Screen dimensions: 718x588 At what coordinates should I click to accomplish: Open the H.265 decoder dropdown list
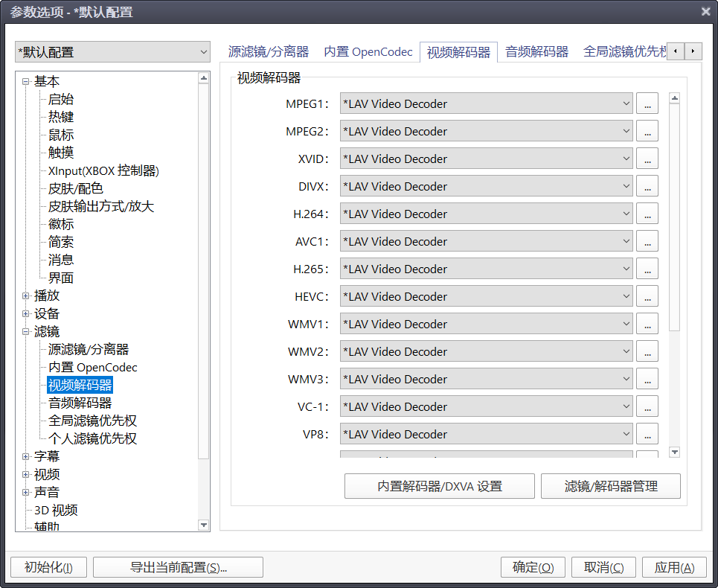[x=487, y=269]
